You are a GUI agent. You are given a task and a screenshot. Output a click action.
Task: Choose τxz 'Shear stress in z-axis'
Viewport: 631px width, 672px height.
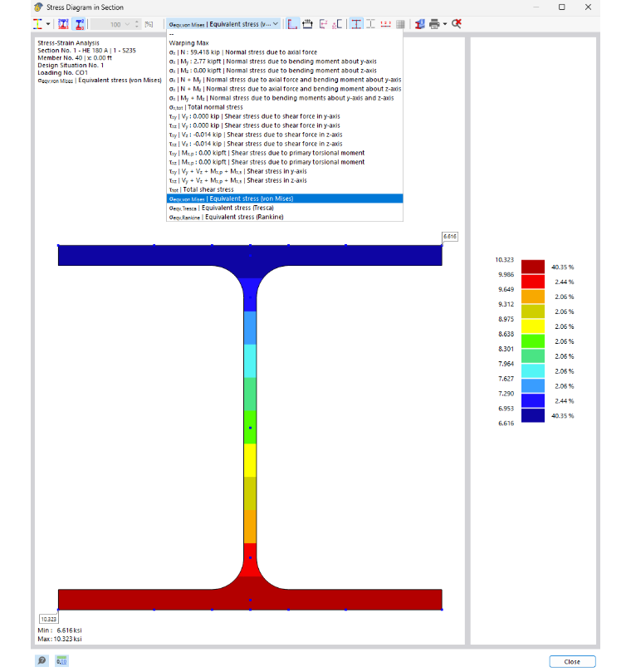click(x=285, y=180)
